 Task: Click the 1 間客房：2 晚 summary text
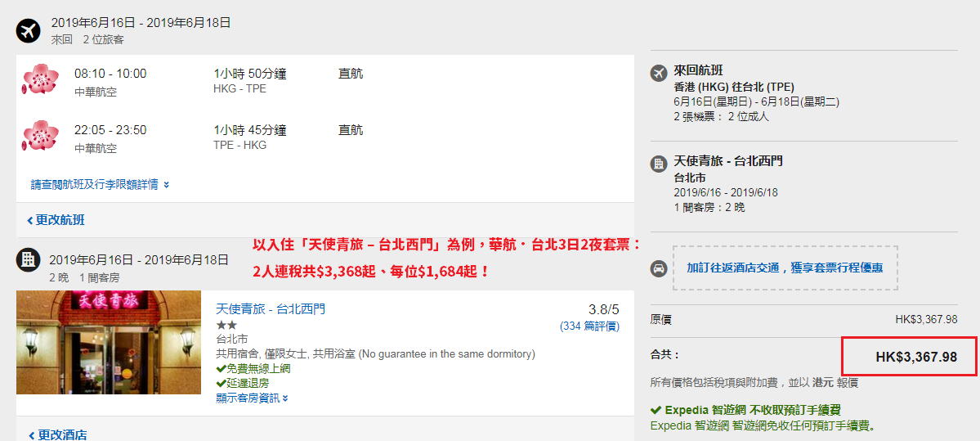point(709,208)
